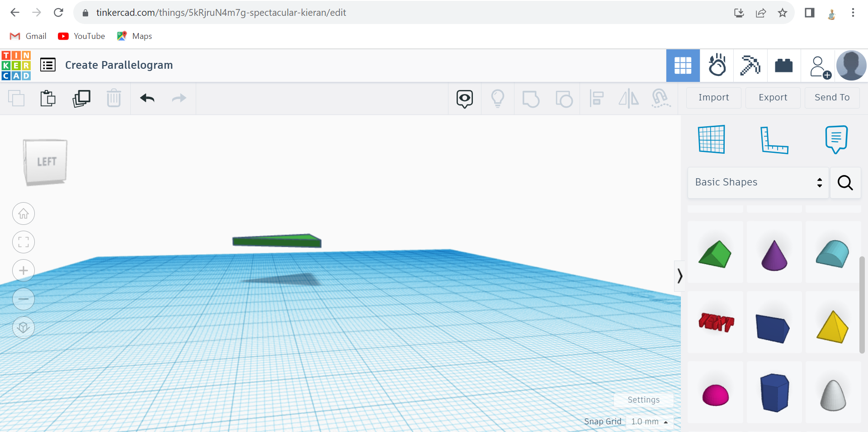Click the Delete trash can icon
The height and width of the screenshot is (432, 868).
click(114, 98)
